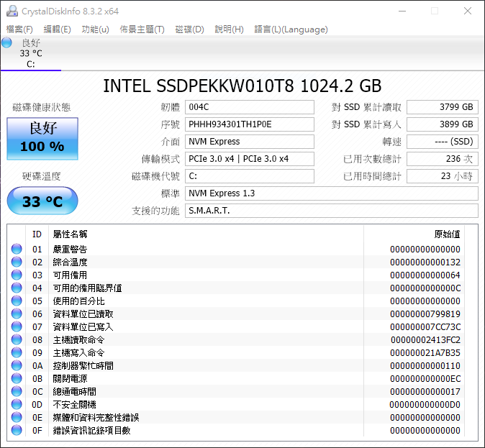Click raw value 000000000000D0

[425, 405]
